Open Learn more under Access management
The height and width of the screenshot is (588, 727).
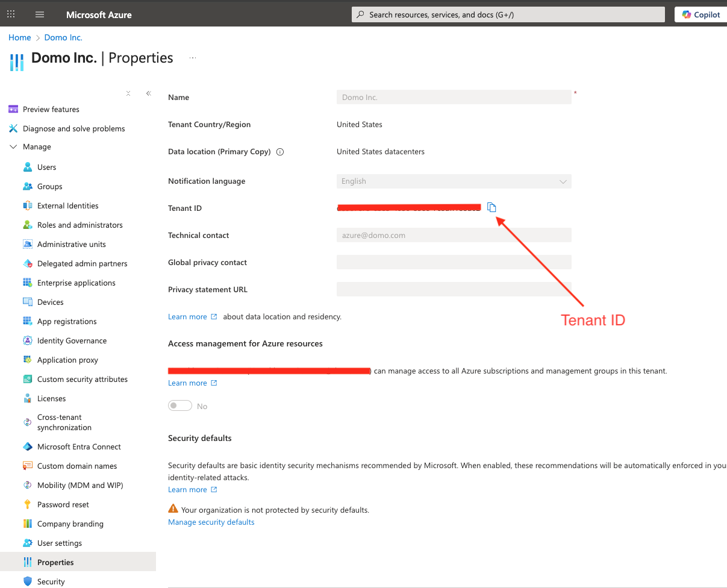point(193,383)
